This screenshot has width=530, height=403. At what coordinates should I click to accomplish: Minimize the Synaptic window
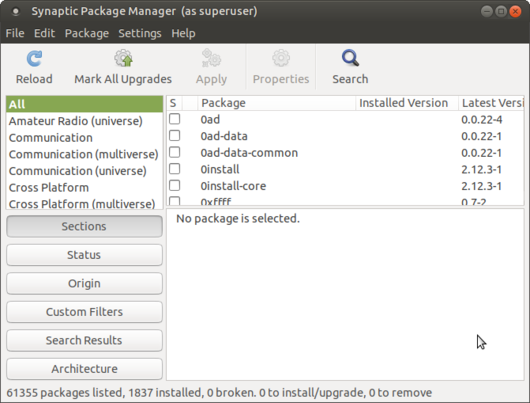(x=487, y=11)
